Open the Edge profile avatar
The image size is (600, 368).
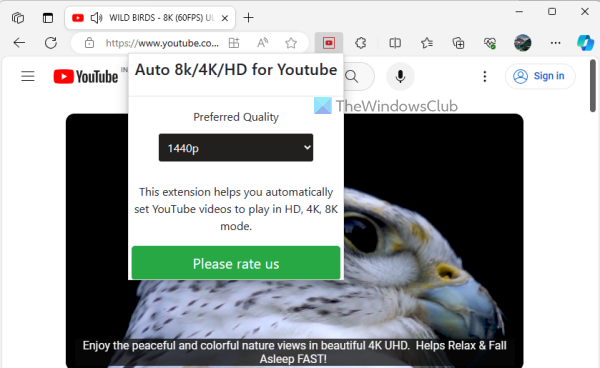[x=522, y=43]
